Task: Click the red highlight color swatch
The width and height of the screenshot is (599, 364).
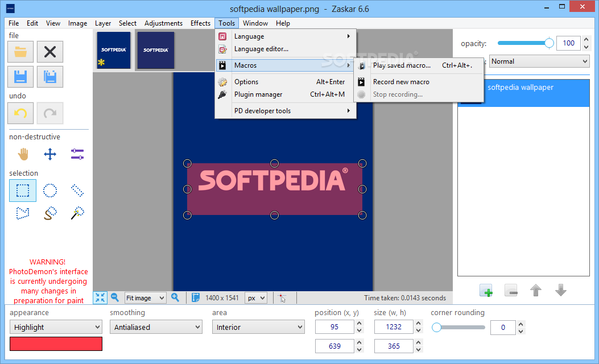Action: [x=56, y=344]
